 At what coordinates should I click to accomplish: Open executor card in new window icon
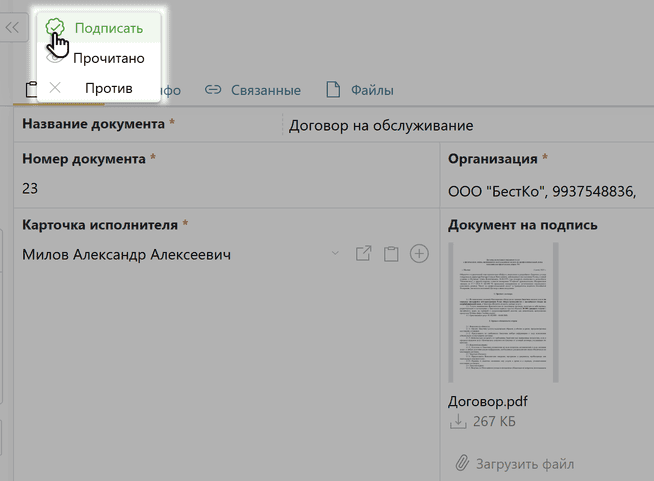click(364, 254)
